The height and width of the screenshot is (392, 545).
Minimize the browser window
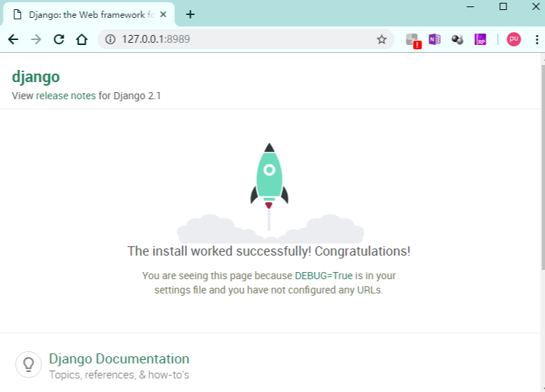point(470,6)
